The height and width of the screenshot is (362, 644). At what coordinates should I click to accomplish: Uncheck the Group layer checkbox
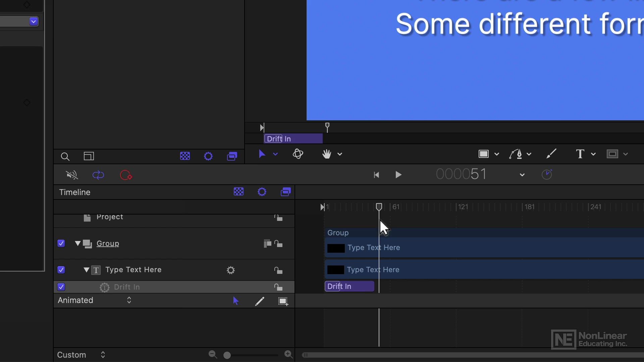point(61,243)
